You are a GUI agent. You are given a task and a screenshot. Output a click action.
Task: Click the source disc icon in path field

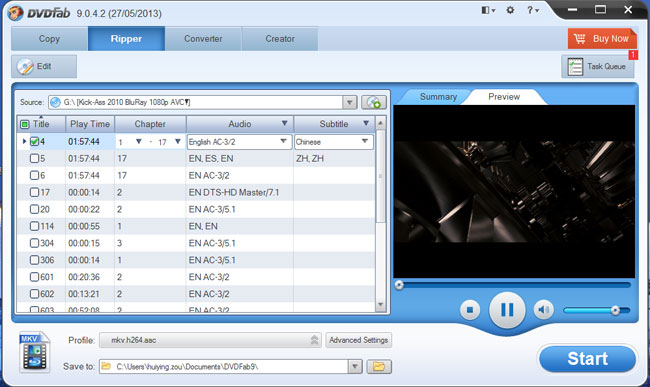(x=55, y=102)
